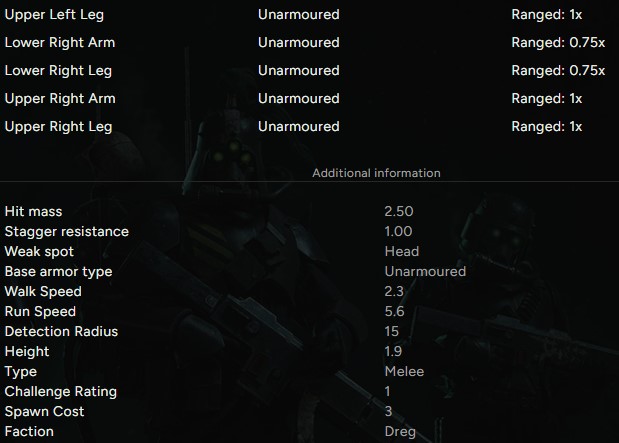
Task: Click the Type value Melee
Action: point(404,372)
